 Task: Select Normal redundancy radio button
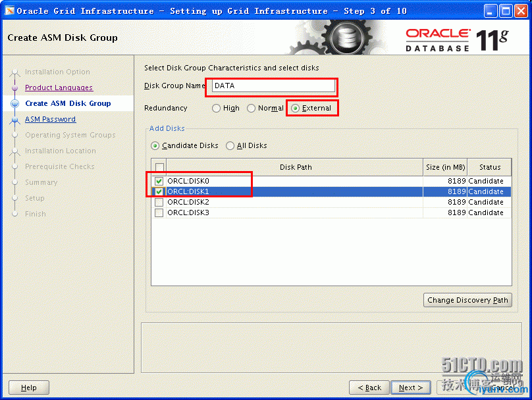click(x=251, y=108)
